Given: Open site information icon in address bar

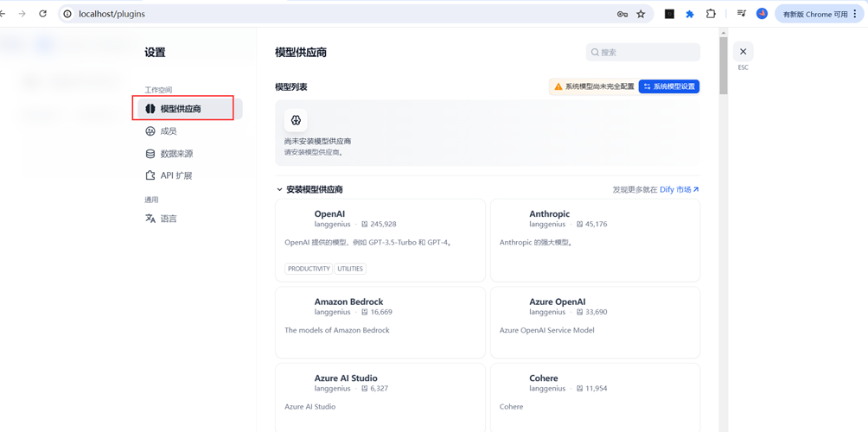Looking at the screenshot, I should click(68, 14).
